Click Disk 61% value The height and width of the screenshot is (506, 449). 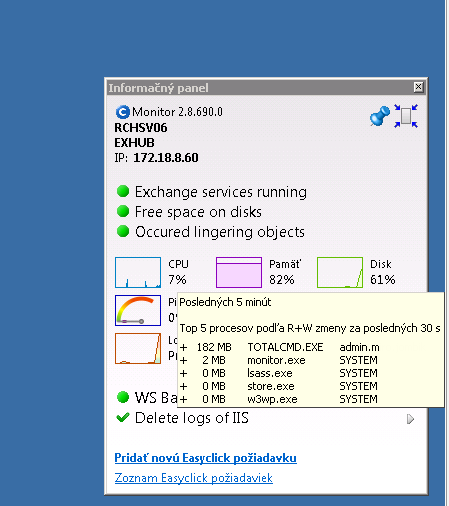(383, 280)
